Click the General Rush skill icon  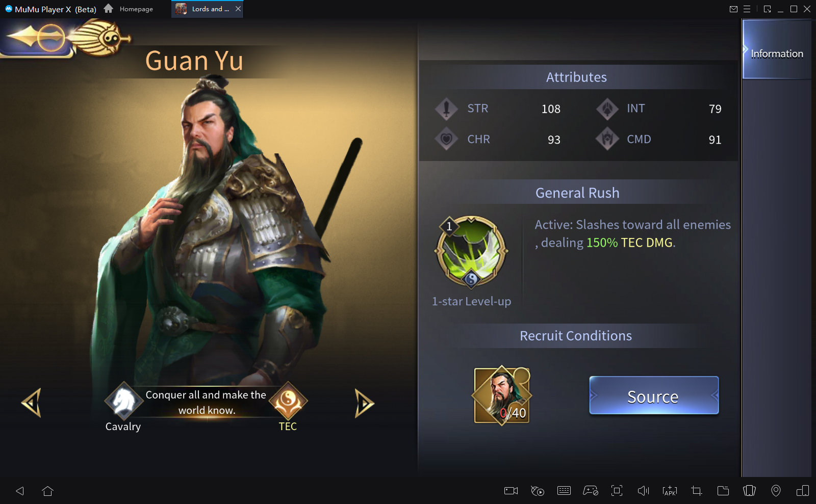point(471,252)
